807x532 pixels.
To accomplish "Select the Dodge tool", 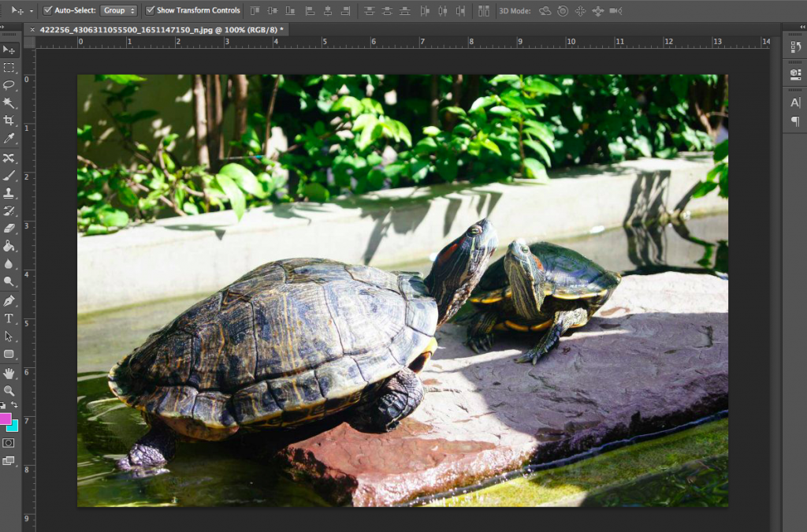I will click(9, 281).
